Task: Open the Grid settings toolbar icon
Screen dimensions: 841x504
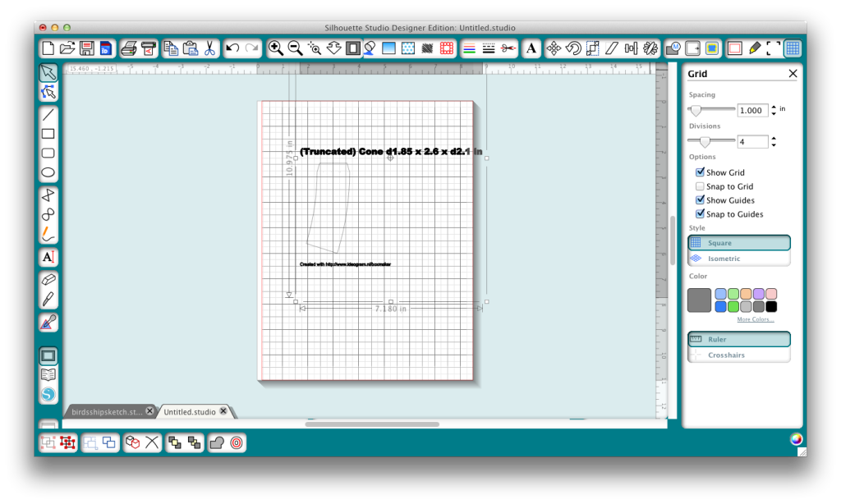Action: click(x=791, y=48)
